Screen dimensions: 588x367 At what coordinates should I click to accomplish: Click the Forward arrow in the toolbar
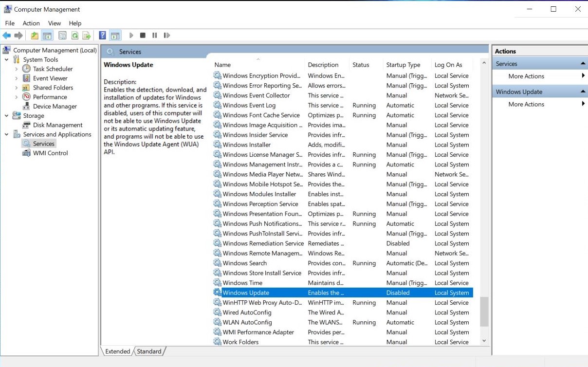[18, 36]
